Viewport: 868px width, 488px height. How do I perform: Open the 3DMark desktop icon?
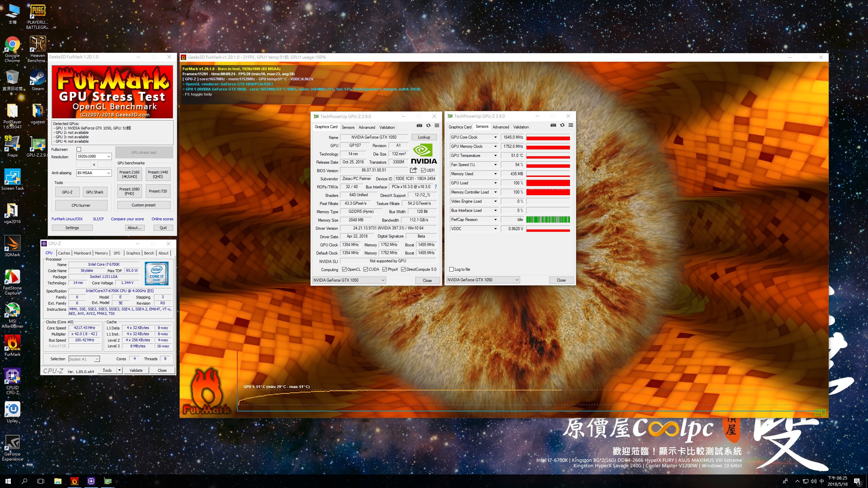pos(12,246)
